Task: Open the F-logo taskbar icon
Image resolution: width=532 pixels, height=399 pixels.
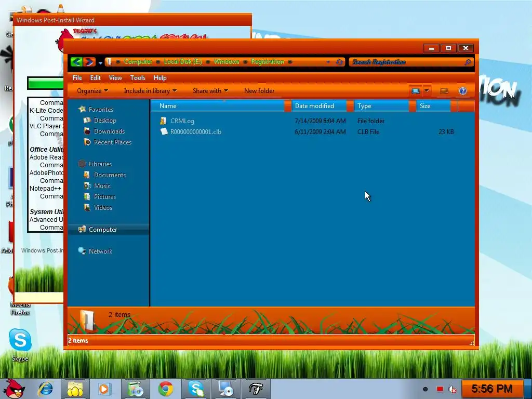Action: [256, 389]
